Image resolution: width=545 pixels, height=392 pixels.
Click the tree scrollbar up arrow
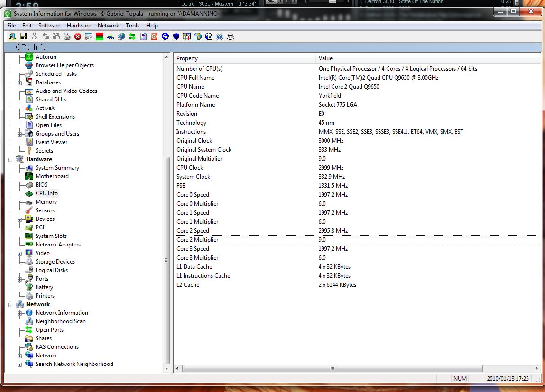(166, 57)
